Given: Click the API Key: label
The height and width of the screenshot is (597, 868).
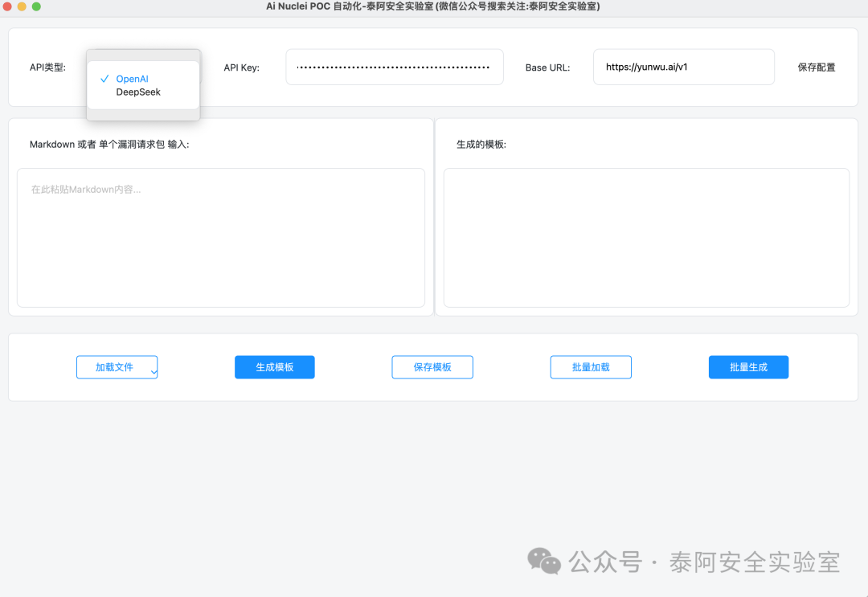Looking at the screenshot, I should coord(241,67).
